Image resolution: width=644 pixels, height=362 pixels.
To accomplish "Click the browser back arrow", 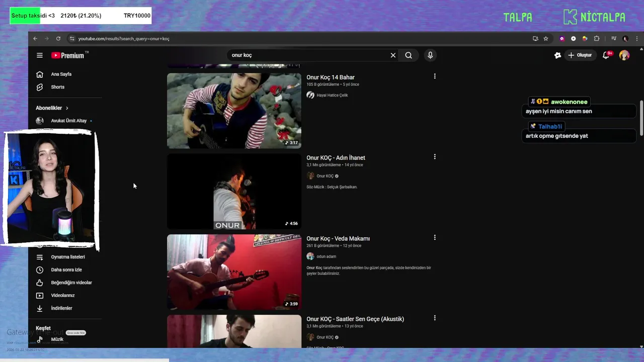I will pyautogui.click(x=35, y=39).
